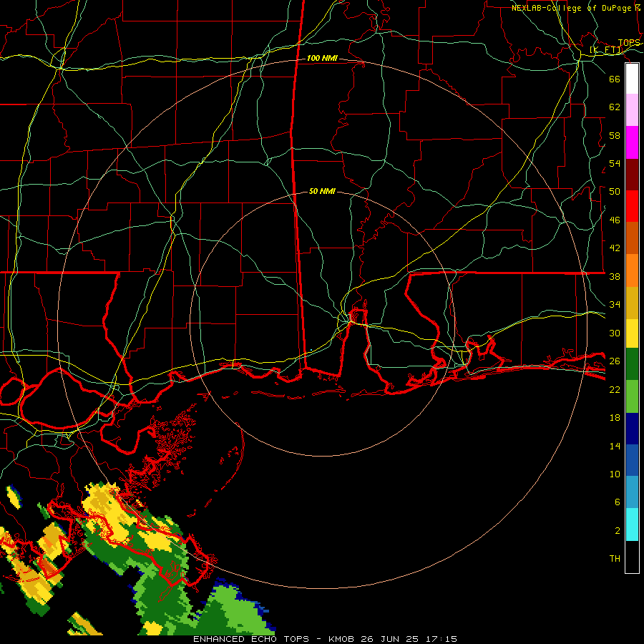Click legend value 62

[x=615, y=107]
